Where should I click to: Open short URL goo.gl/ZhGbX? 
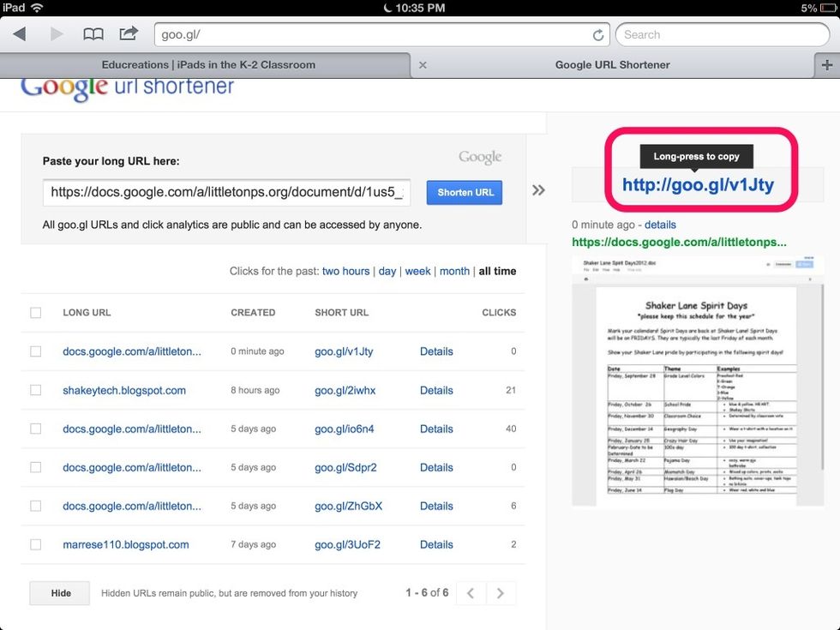pos(349,507)
